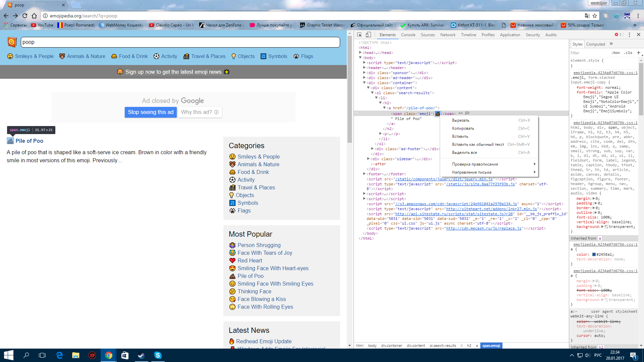Add a new style rule with plus
The width and height of the screenshot is (644, 362).
click(638, 53)
